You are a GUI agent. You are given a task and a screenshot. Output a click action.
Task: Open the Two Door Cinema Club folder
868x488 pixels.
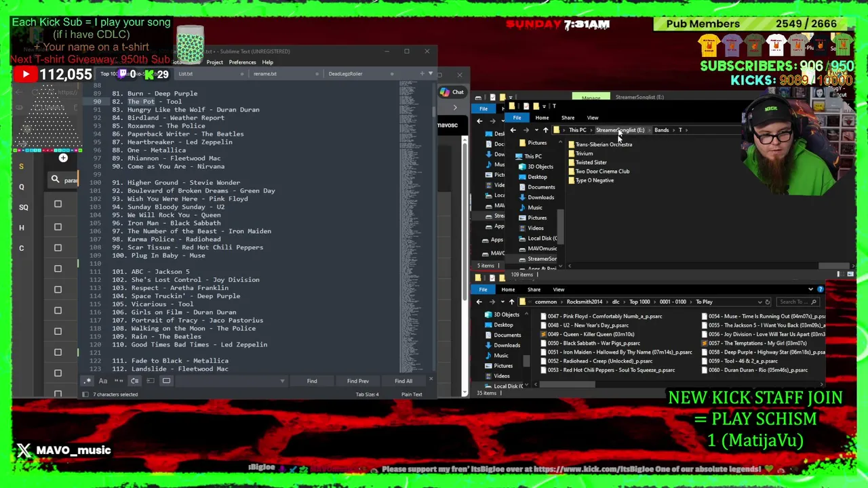click(x=599, y=171)
